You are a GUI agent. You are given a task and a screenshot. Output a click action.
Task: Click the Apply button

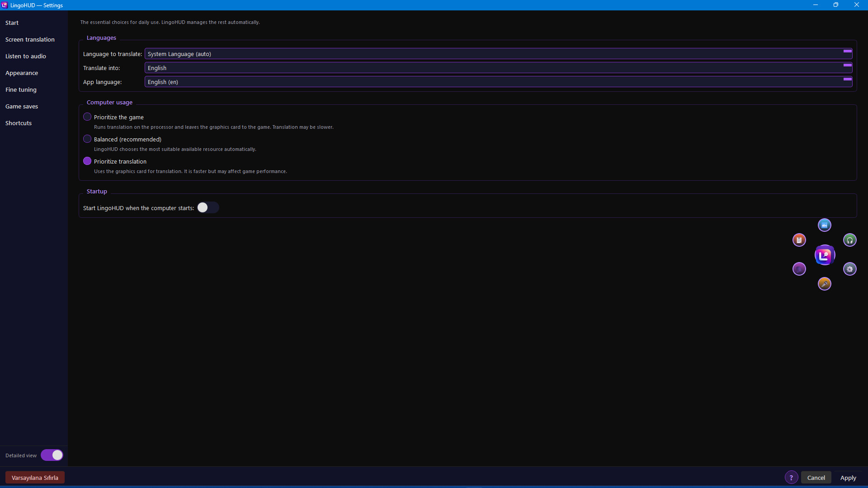coord(848,478)
